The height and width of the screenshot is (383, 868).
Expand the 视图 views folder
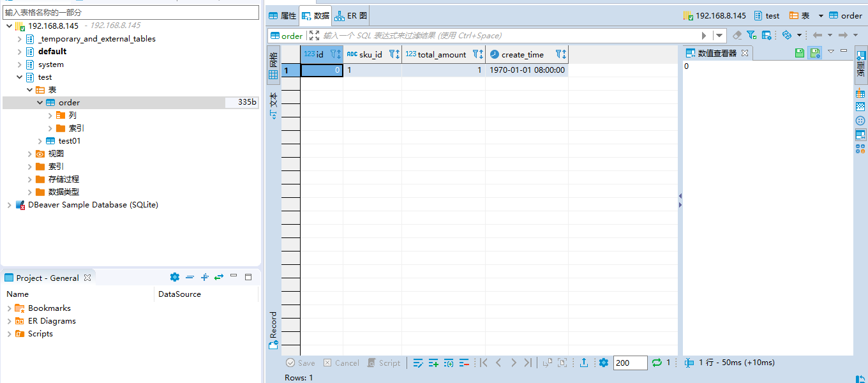click(x=29, y=154)
